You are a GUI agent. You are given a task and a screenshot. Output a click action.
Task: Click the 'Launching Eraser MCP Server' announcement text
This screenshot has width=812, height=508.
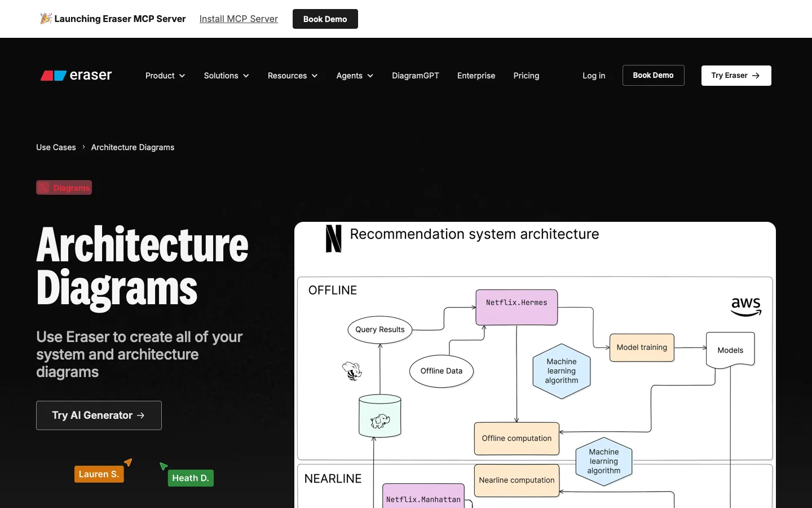(120, 19)
